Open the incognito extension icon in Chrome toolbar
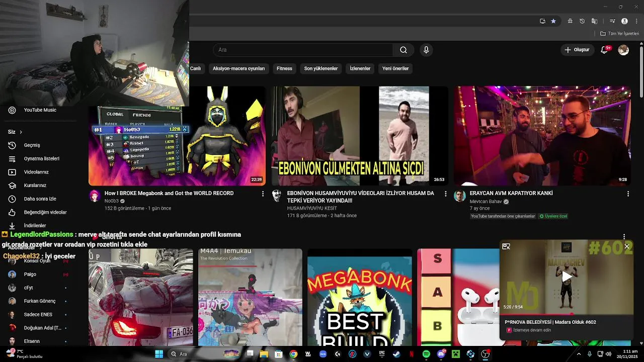 point(570,21)
